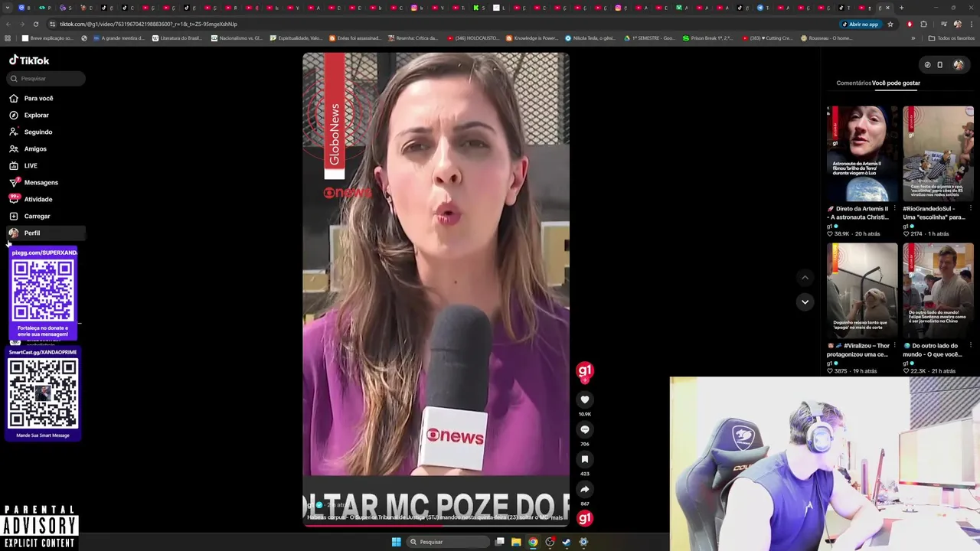Click the browser address bar URL
This screenshot has height=551, width=980.
(x=149, y=24)
